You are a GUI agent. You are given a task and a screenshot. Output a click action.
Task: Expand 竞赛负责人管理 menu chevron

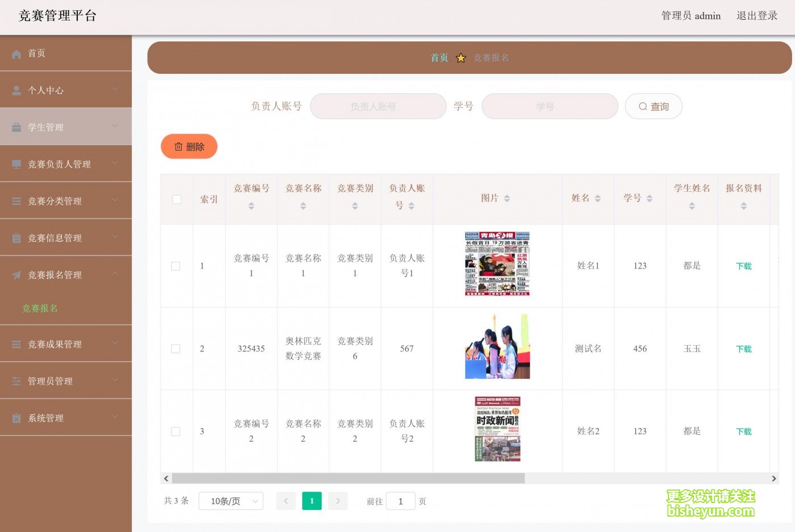tap(115, 163)
